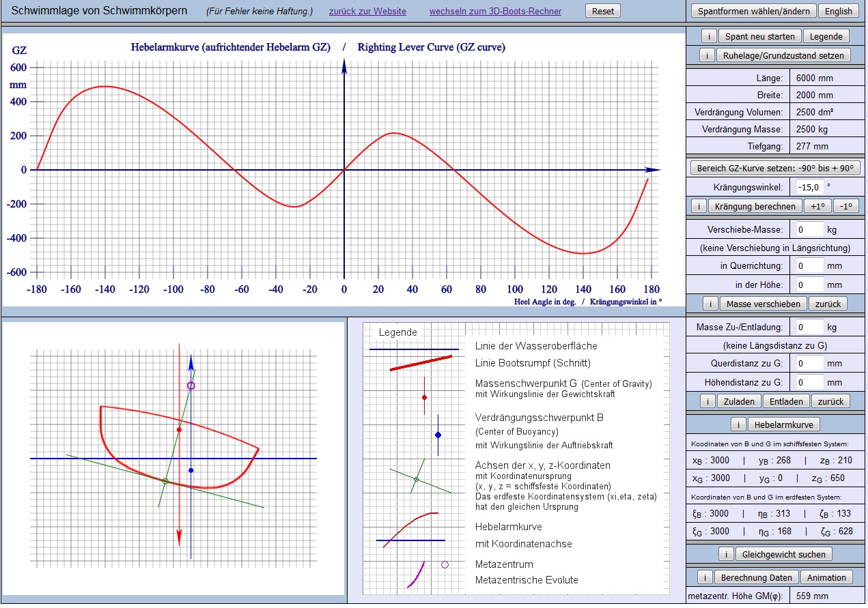Open the 'zurück zur Website' link
This screenshot has width=868, height=608.
pyautogui.click(x=367, y=12)
